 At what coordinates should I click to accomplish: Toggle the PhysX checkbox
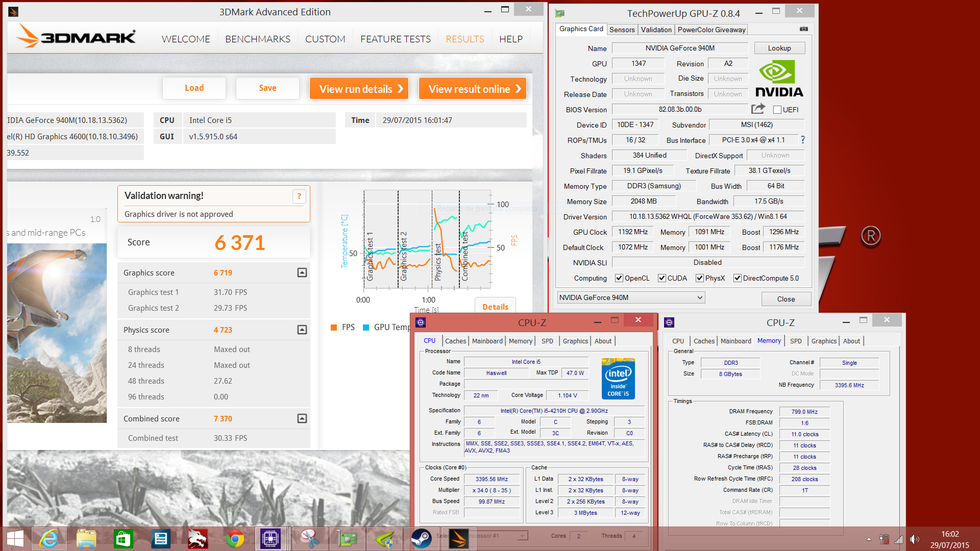700,278
